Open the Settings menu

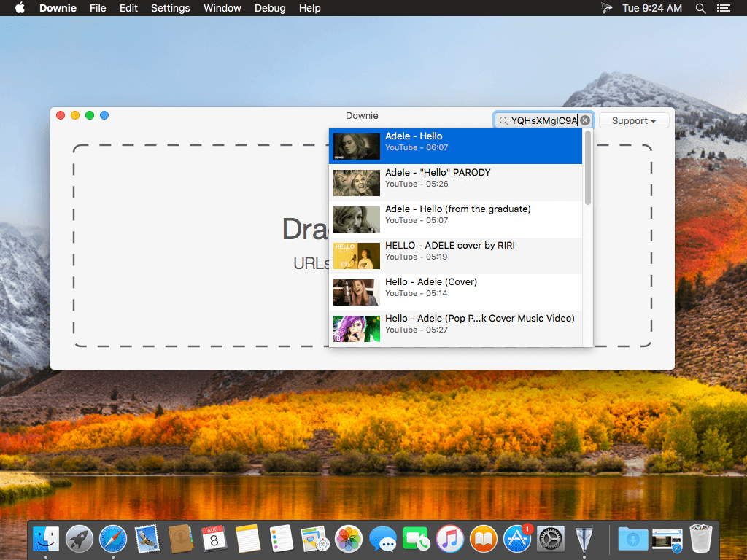click(x=170, y=8)
